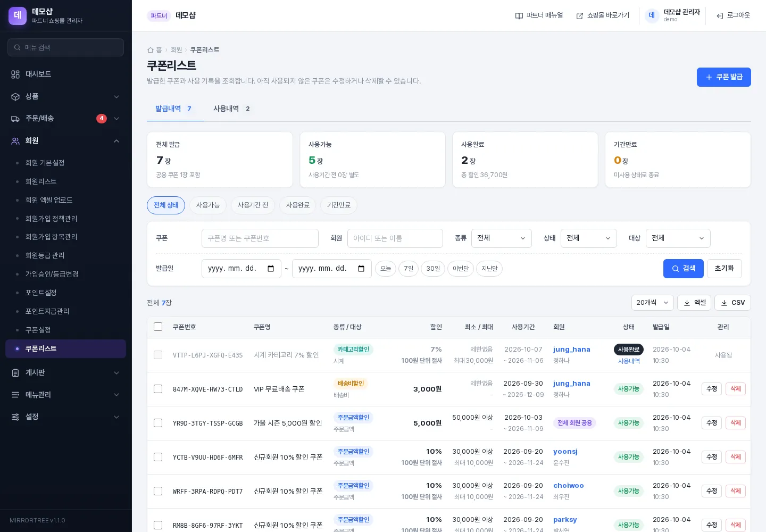Check the box for coupon WRFF-3RPA-RDPQ-PDT7
This screenshot has height=532, width=766.
pos(158,491)
